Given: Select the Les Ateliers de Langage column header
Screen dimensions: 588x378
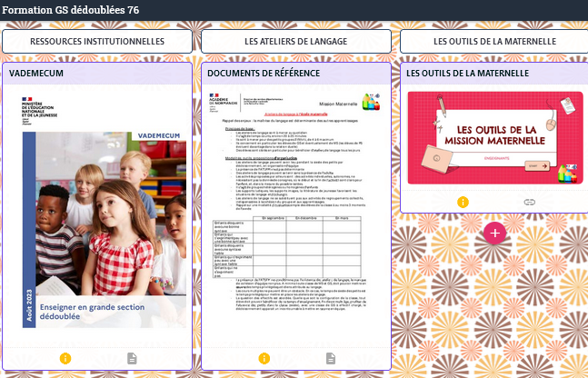Looking at the screenshot, I should (295, 41).
